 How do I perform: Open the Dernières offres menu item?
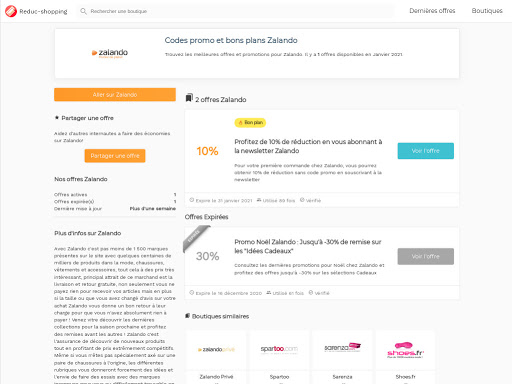(x=432, y=11)
